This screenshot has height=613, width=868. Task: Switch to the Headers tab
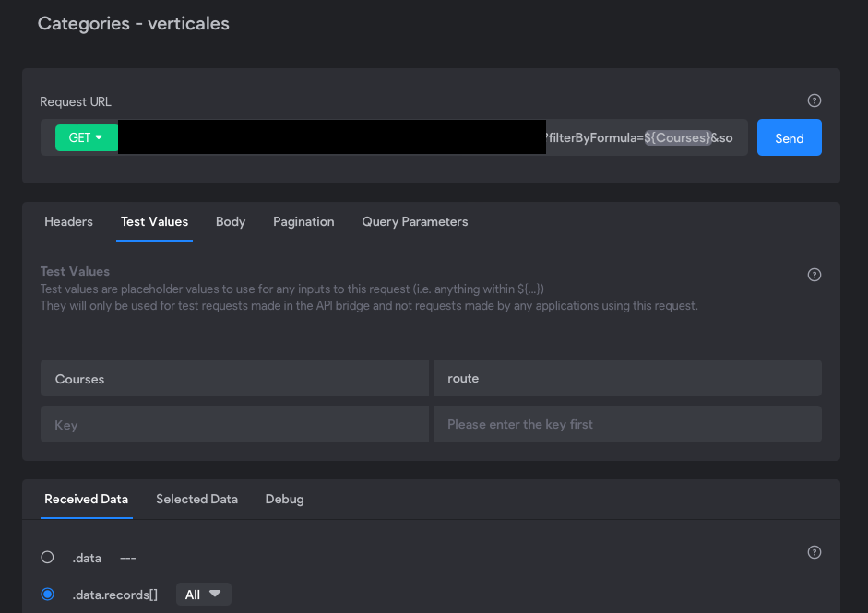coord(68,222)
